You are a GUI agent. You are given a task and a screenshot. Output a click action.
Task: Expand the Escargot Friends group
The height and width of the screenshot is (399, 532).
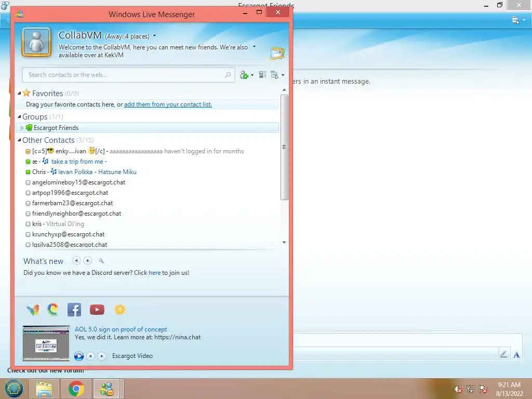point(22,128)
